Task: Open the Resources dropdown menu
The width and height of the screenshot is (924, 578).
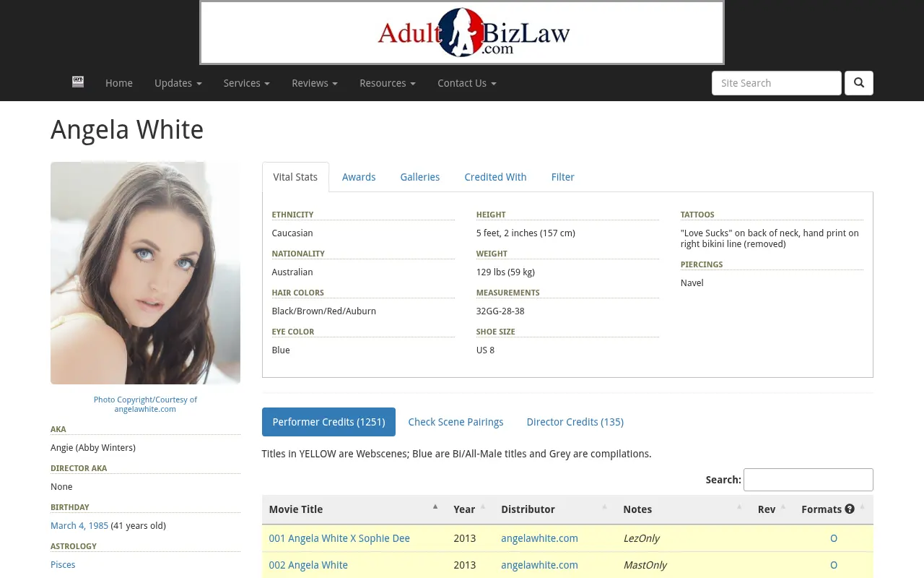Action: (388, 83)
